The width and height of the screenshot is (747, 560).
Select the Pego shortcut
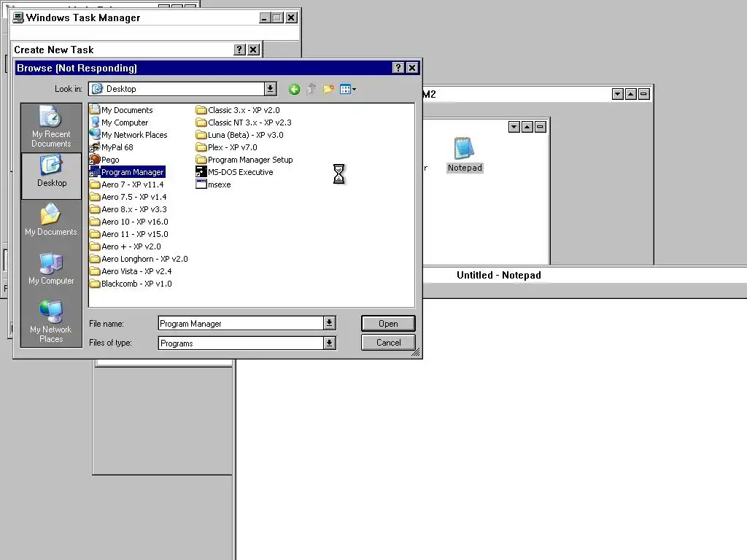click(x=104, y=160)
